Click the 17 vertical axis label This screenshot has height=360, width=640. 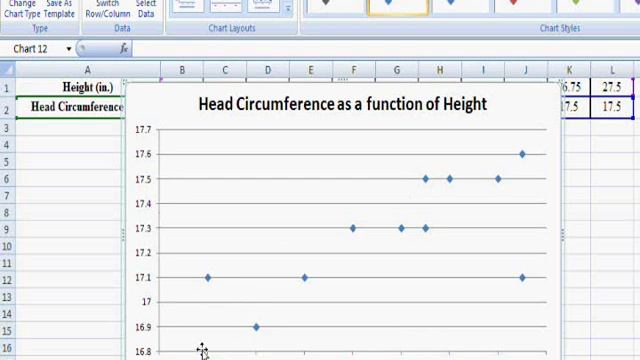(146, 302)
